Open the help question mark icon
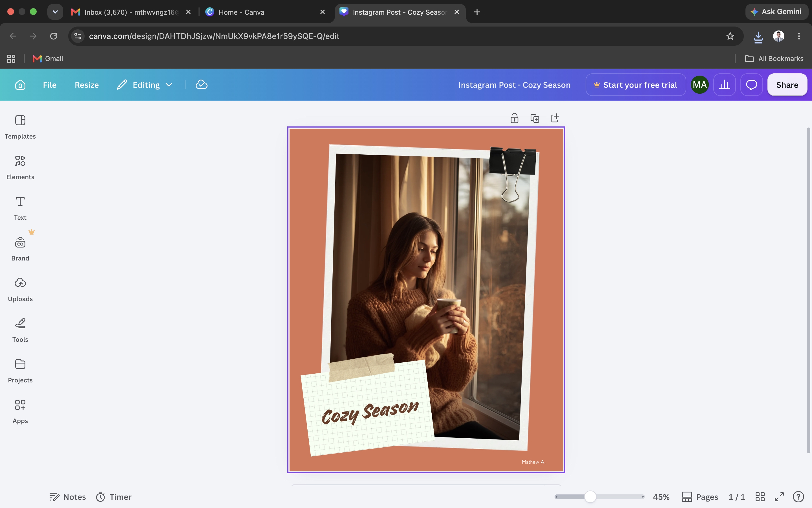The width and height of the screenshot is (812, 508). 798,497
